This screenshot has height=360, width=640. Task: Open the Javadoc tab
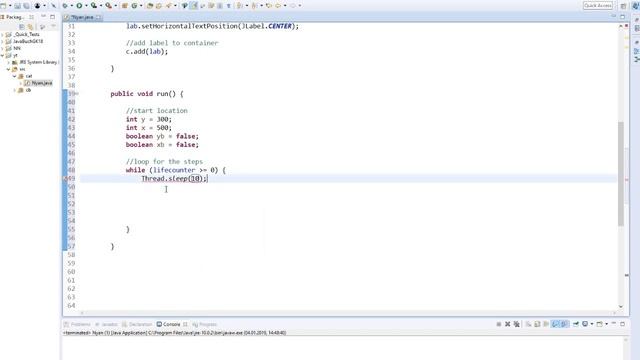click(x=107, y=324)
